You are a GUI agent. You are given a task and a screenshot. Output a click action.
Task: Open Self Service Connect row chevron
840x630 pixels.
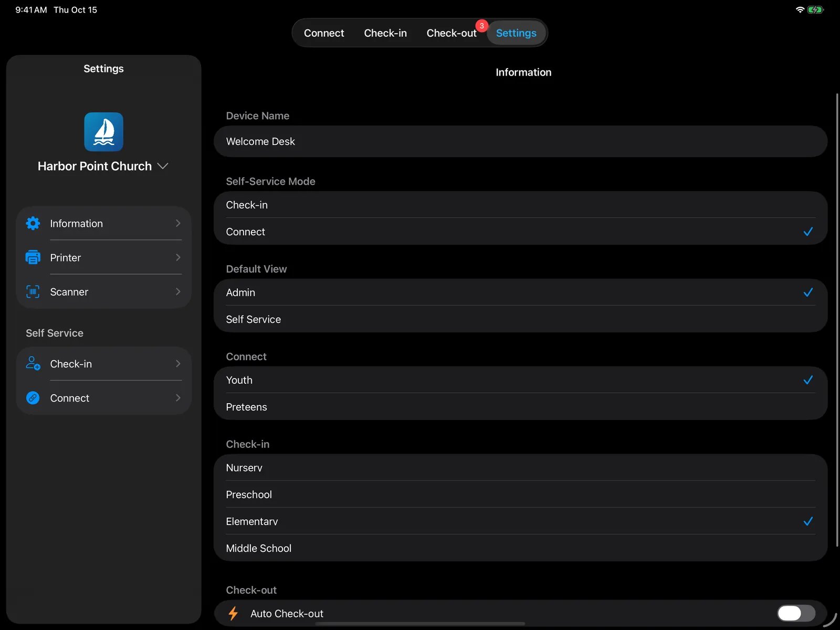pos(178,397)
